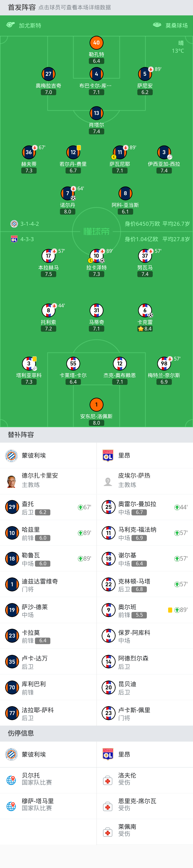
Task: Select 卡克雷 number 6 player badge
Action: (145, 310)
